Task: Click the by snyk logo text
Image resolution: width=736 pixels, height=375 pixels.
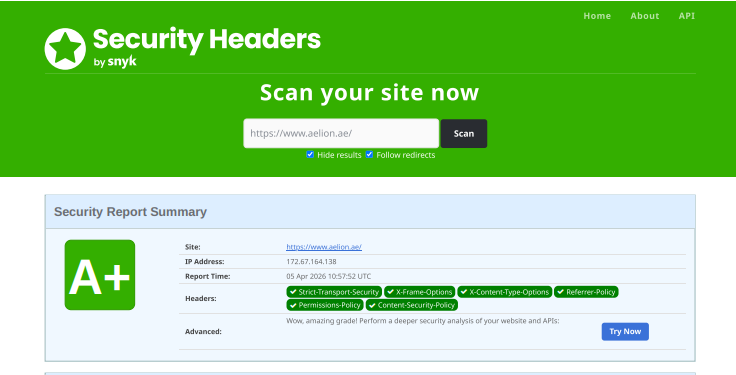Action: [115, 61]
